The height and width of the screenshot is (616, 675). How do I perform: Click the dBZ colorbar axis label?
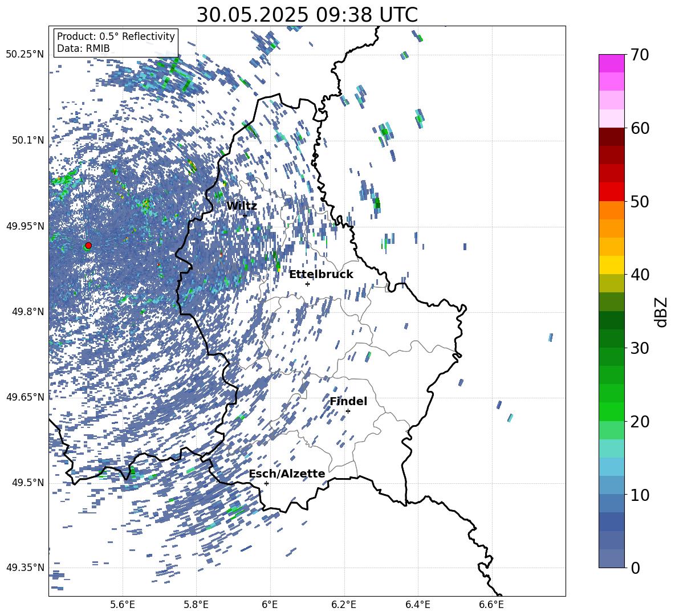click(x=662, y=312)
